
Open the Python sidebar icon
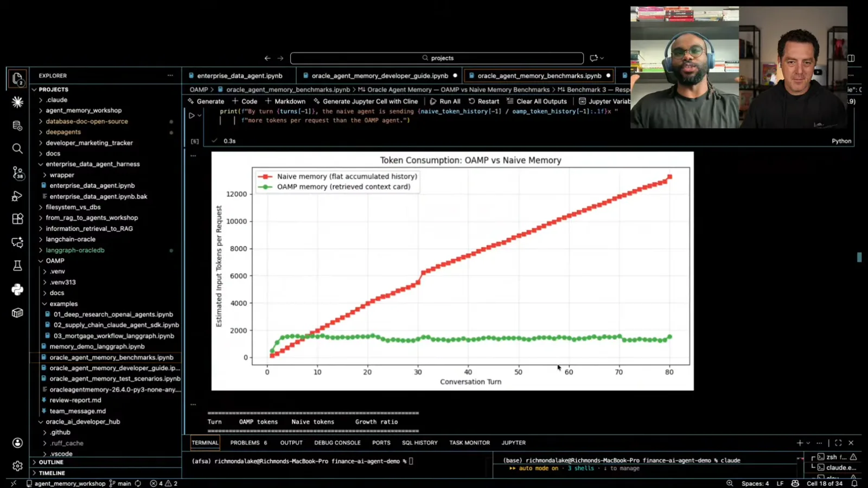[x=17, y=290]
